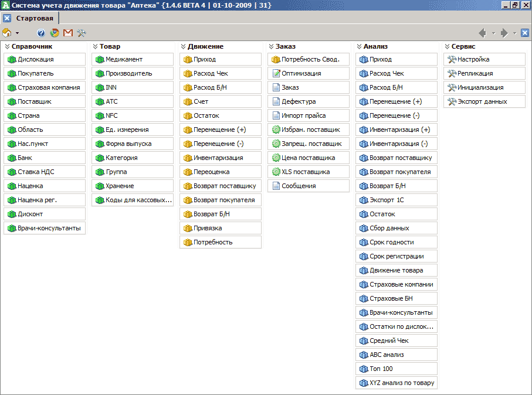Open Потребность in Движение
Image resolution: width=532 pixels, height=395 pixels.
point(221,242)
